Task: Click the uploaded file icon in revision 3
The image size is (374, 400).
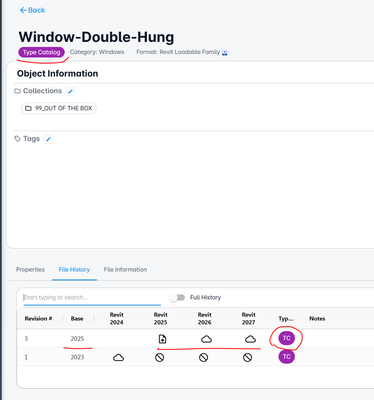Action: click(x=162, y=339)
